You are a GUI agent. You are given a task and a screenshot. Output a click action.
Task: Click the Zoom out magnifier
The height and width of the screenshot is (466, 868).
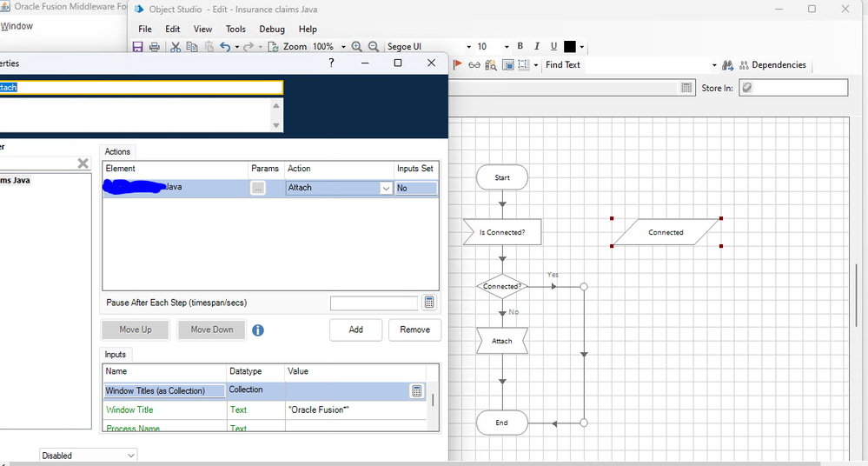[374, 47]
